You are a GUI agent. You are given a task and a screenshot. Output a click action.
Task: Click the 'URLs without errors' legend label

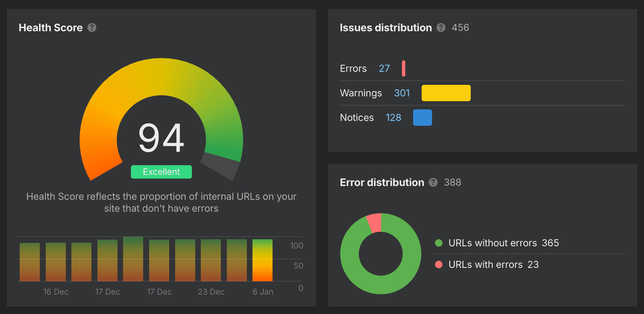493,243
